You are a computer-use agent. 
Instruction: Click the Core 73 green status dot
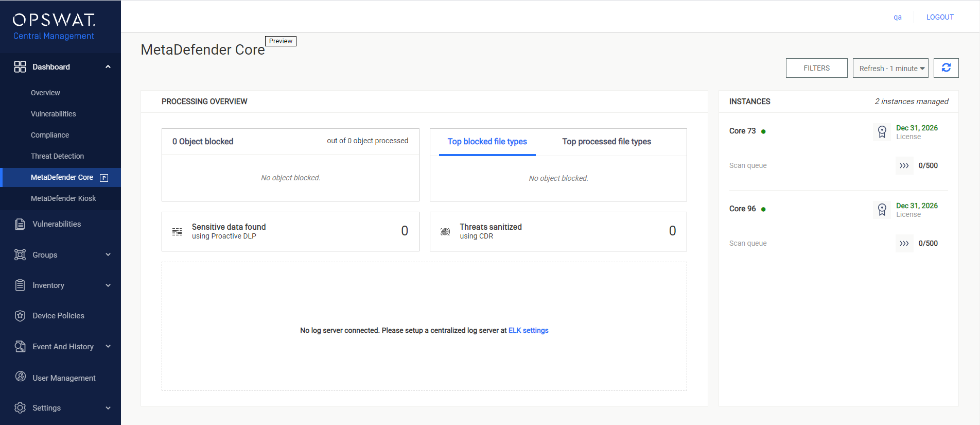763,131
